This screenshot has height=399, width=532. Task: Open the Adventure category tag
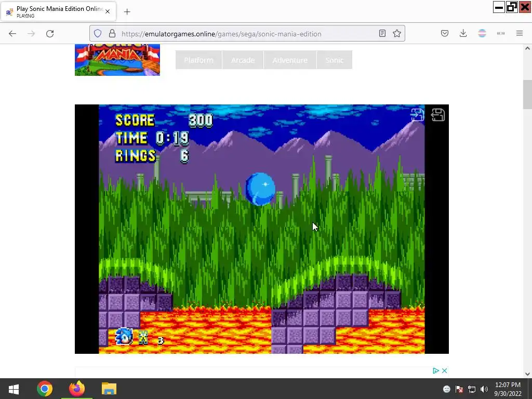(x=290, y=60)
